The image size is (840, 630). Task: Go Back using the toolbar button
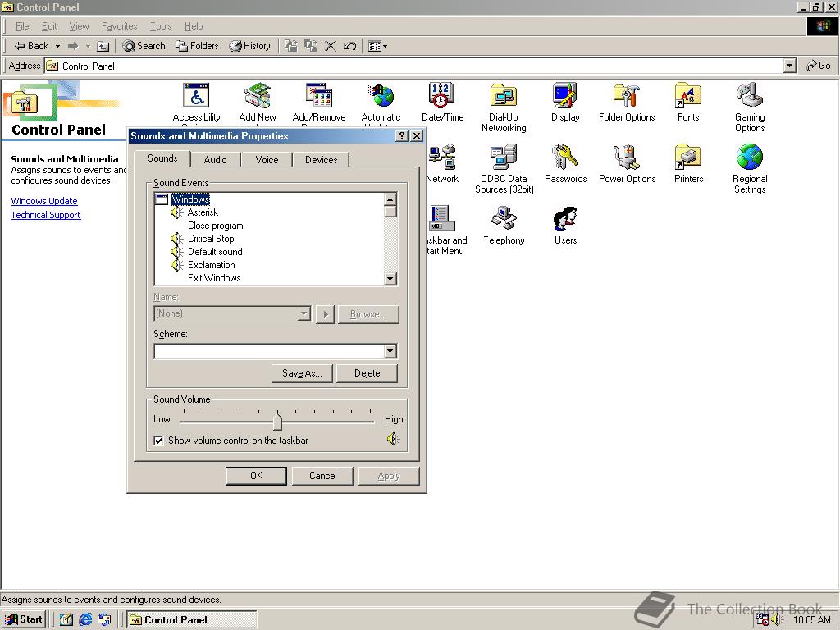(32, 46)
